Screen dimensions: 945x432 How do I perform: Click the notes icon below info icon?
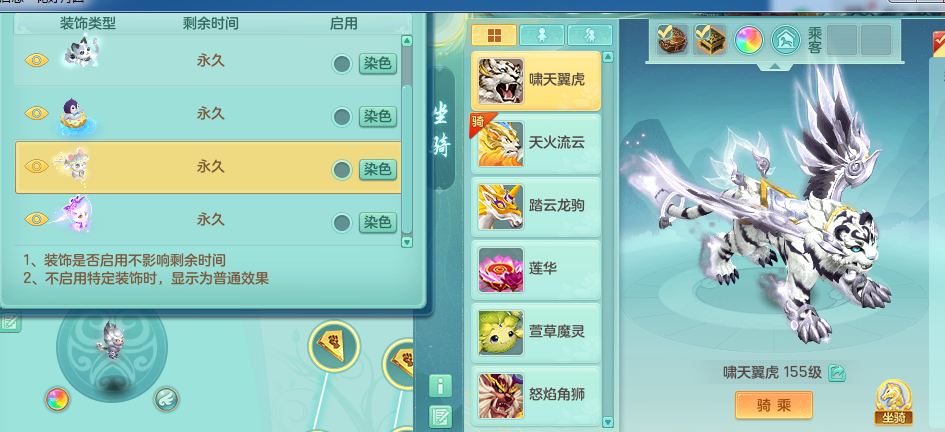(x=441, y=417)
